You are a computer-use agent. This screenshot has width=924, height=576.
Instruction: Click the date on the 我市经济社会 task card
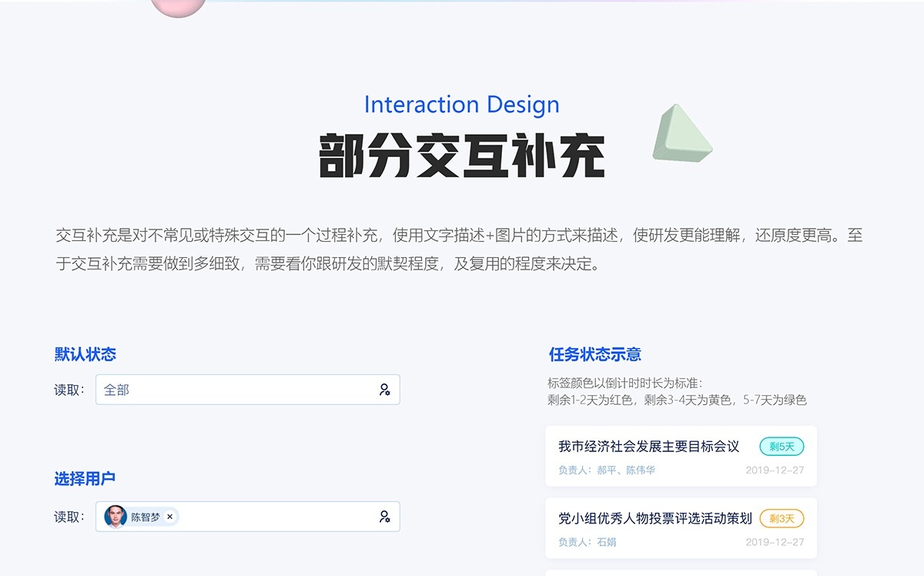tap(775, 470)
